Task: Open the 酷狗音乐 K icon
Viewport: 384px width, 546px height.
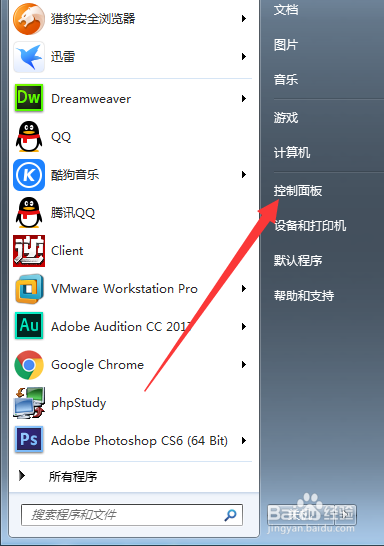Action: pyautogui.click(x=29, y=175)
